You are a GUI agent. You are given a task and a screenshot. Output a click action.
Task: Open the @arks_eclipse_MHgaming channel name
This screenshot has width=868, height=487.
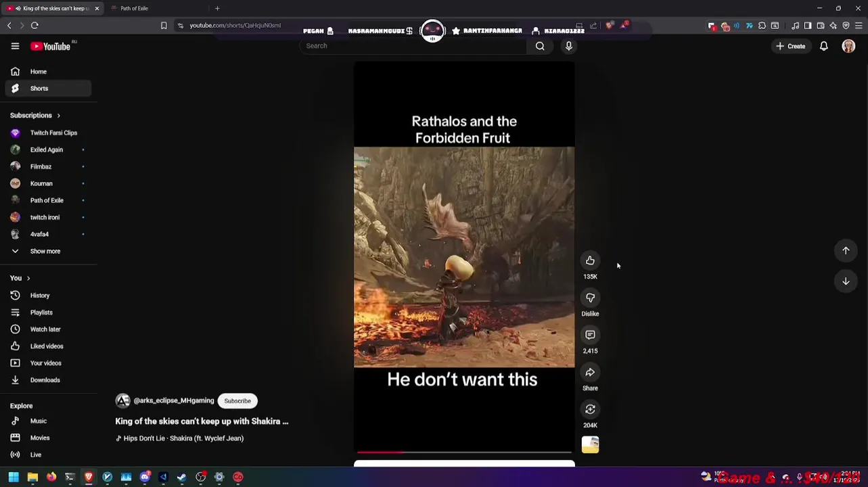(174, 400)
